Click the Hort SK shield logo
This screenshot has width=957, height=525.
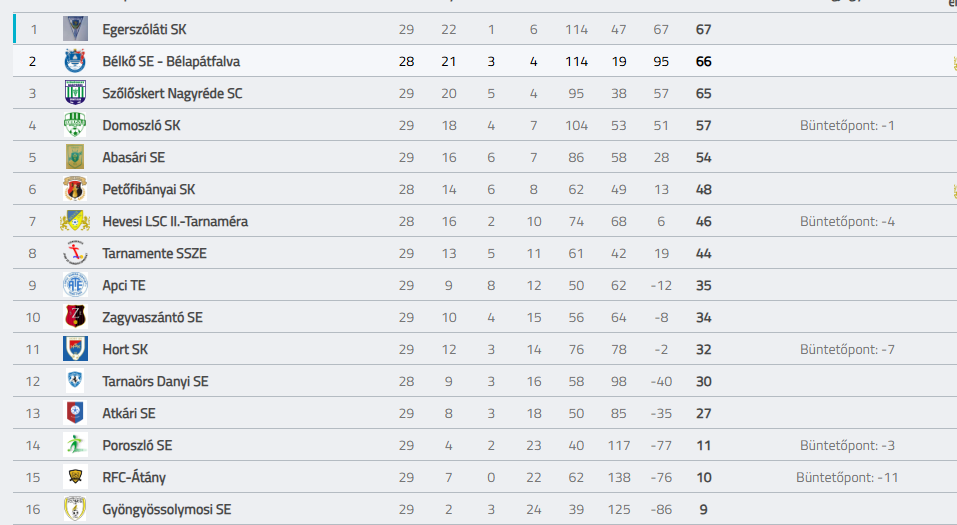pos(75,349)
